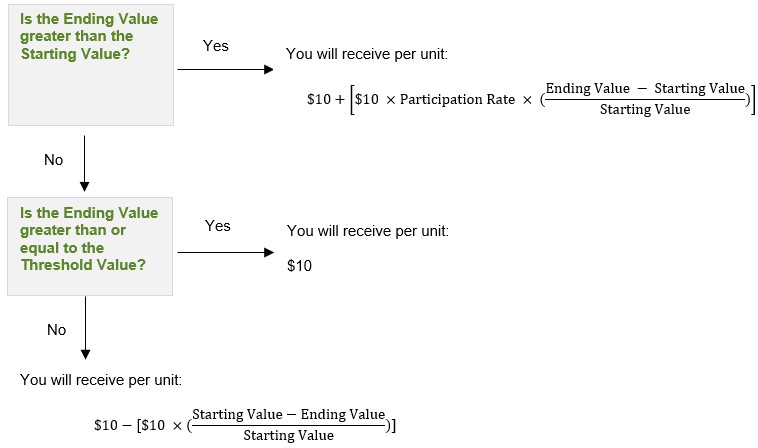
Task: Click 'Starting Value − Ending Value' numerator
Action: [289, 415]
